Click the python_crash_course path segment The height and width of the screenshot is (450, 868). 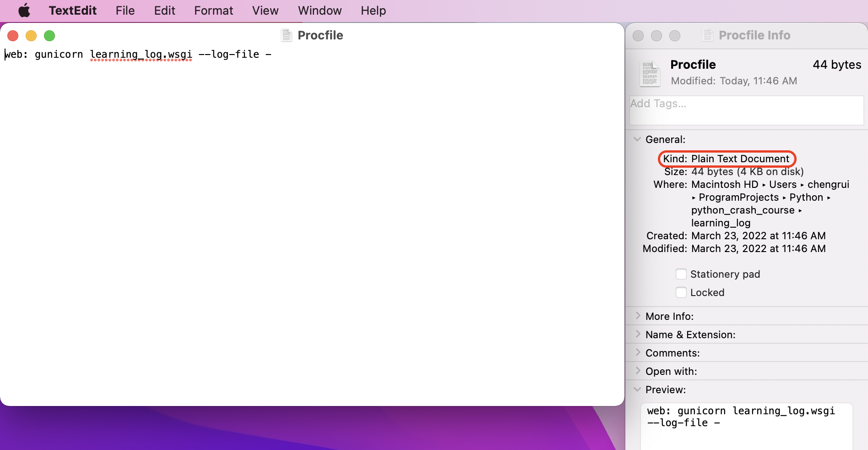(x=743, y=210)
